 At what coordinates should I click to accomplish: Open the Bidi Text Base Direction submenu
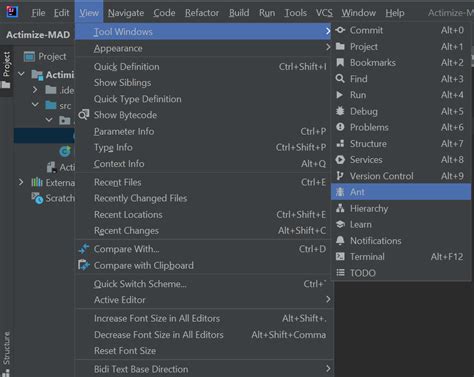point(203,369)
